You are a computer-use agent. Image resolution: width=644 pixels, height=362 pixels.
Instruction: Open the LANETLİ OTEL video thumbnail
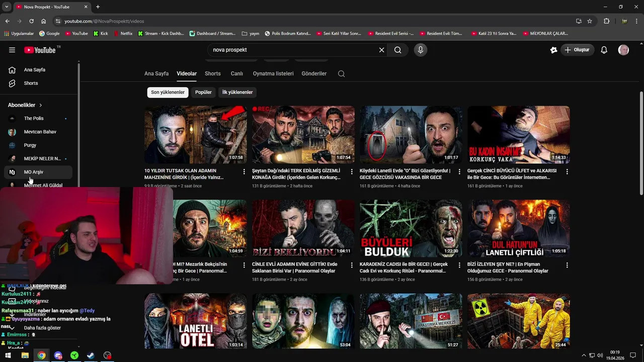click(x=196, y=321)
